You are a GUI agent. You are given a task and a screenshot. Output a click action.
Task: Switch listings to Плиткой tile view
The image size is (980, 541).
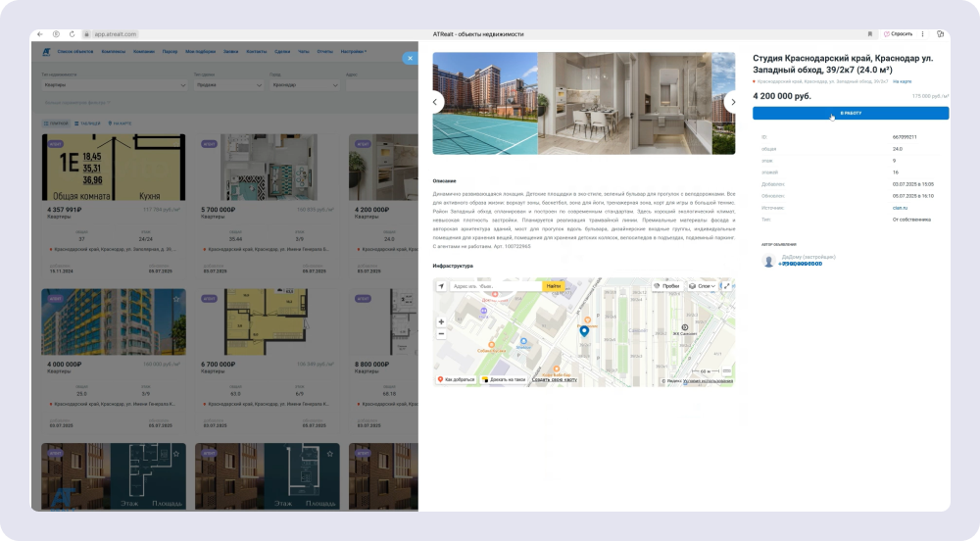56,123
